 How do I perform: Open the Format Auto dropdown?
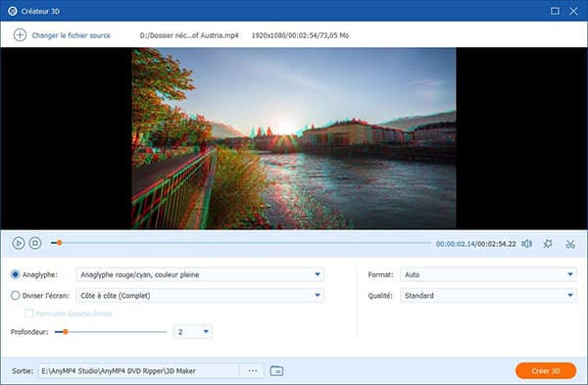pyautogui.click(x=488, y=274)
